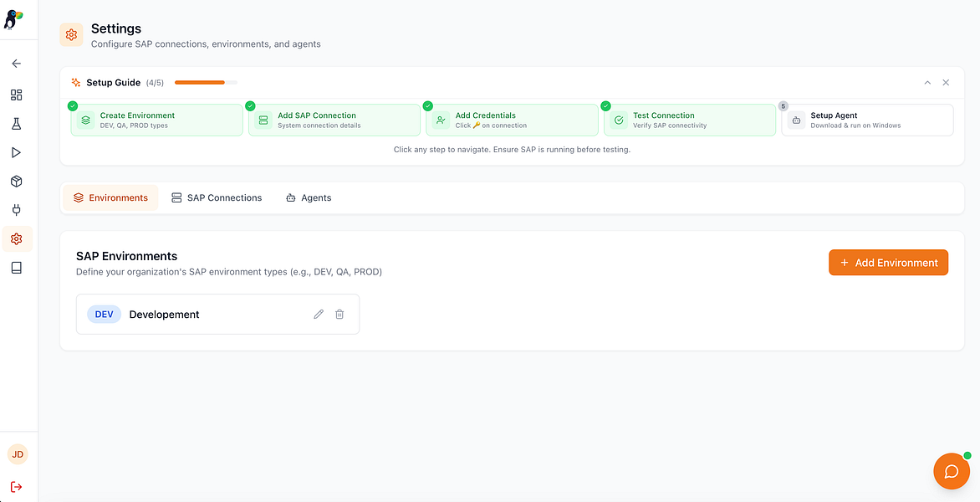Switch to the Environments tab
980x502 pixels.
click(110, 197)
